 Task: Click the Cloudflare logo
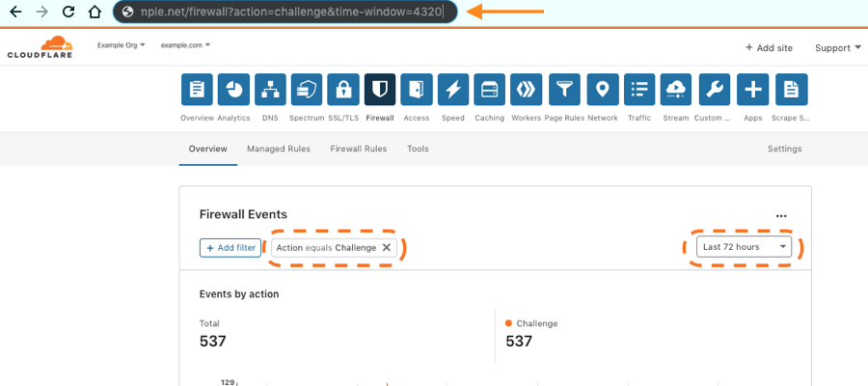tap(40, 47)
